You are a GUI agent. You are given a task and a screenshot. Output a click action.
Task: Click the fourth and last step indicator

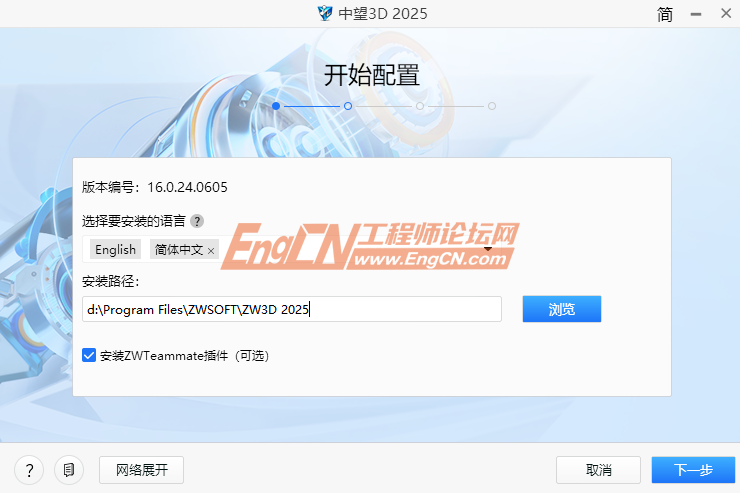492,105
